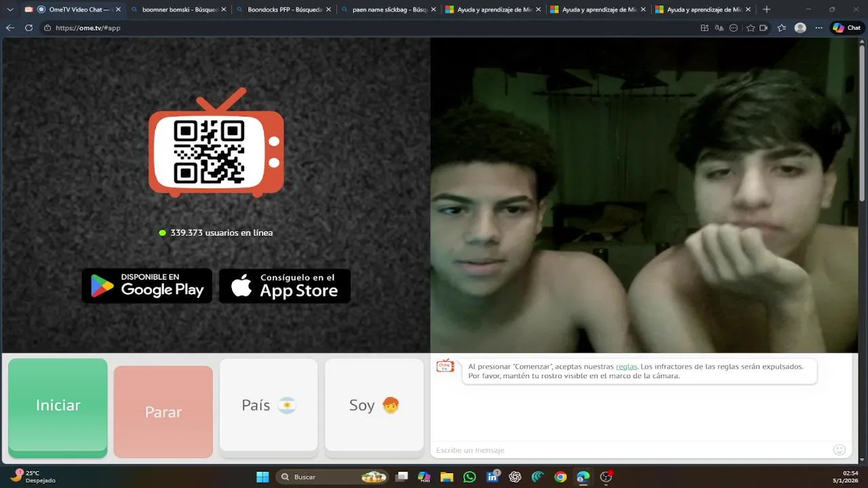The height and width of the screenshot is (488, 868).
Task: Switch to the Boondocks PFP search tab
Action: [x=285, y=9]
